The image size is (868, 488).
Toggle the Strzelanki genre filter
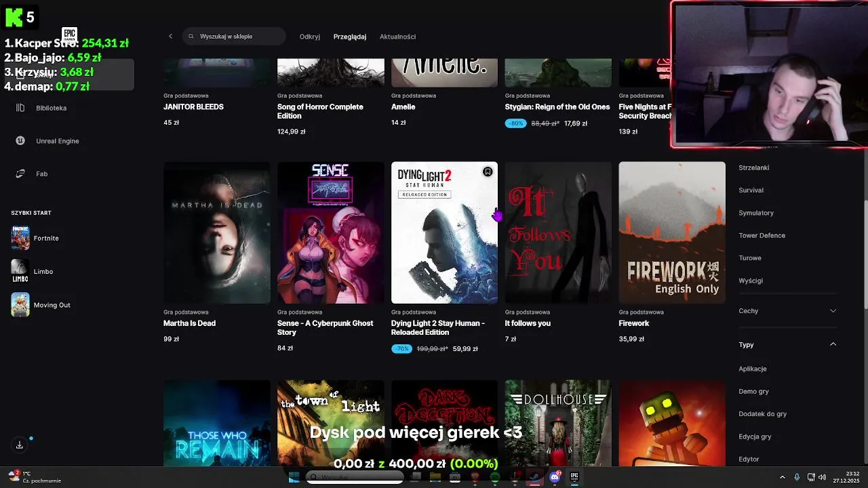[x=753, y=167]
